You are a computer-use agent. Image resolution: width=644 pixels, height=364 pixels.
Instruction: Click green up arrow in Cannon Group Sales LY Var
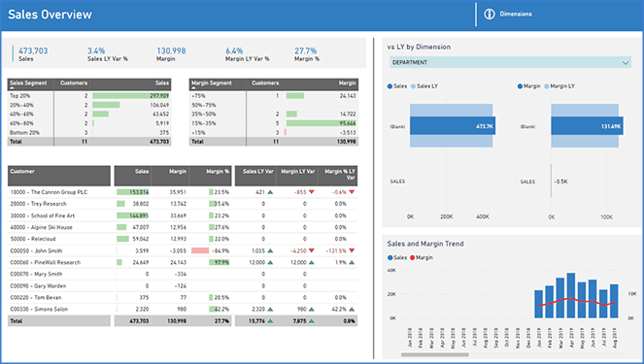tap(270, 192)
